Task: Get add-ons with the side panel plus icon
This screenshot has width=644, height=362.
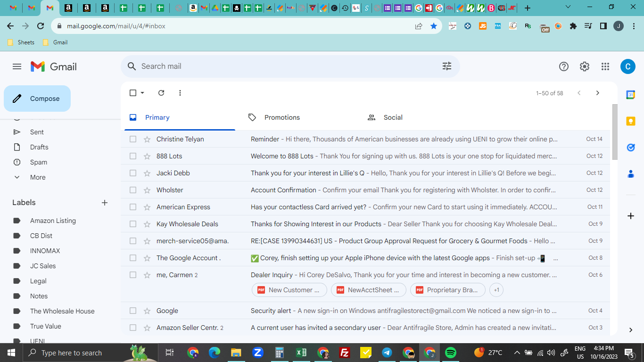Action: click(x=631, y=216)
